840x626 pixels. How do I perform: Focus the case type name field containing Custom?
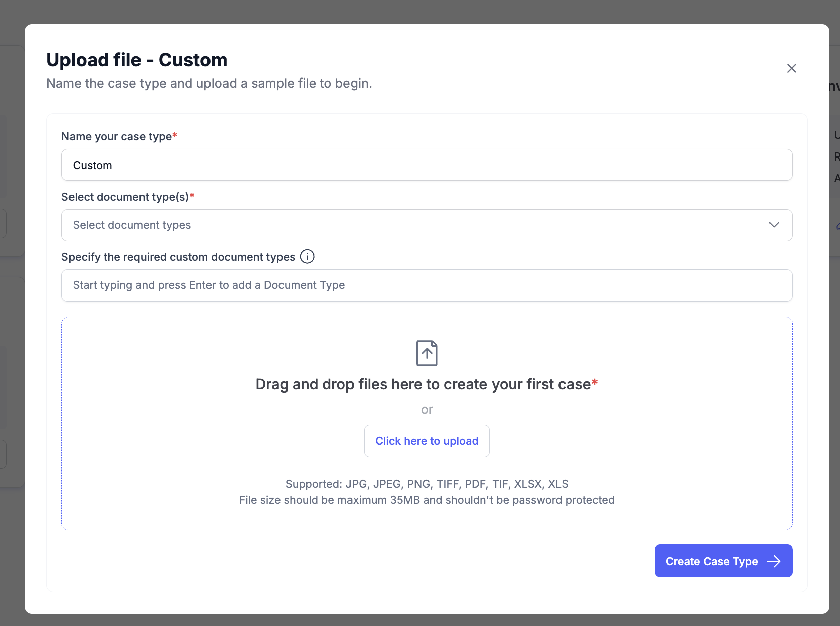(x=427, y=165)
